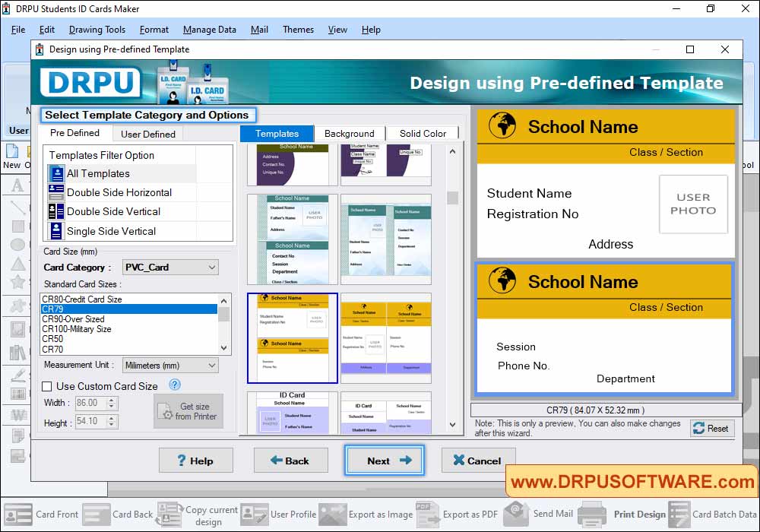Click the back side card preview
760x532 pixels.
tap(604, 328)
